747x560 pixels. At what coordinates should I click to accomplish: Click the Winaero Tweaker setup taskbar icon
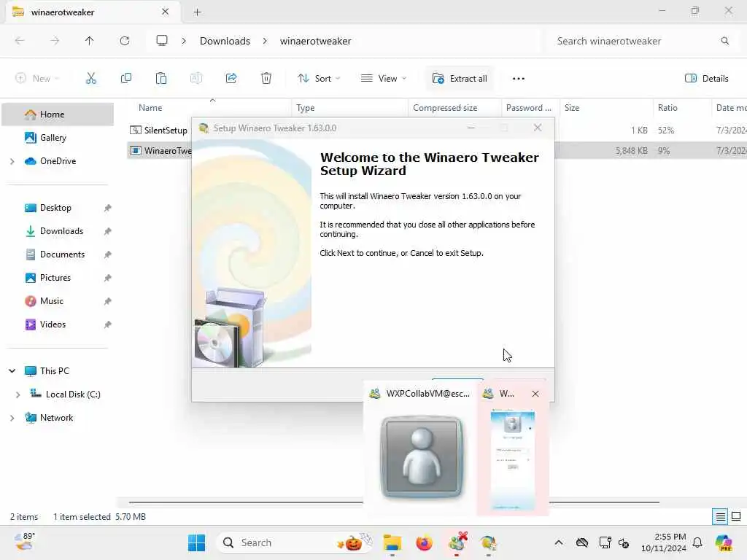[488, 542]
